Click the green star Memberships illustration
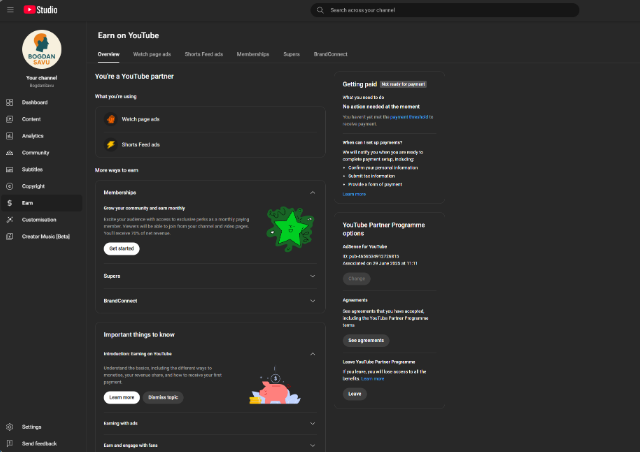Screen dimensions: 640x452 [290, 229]
